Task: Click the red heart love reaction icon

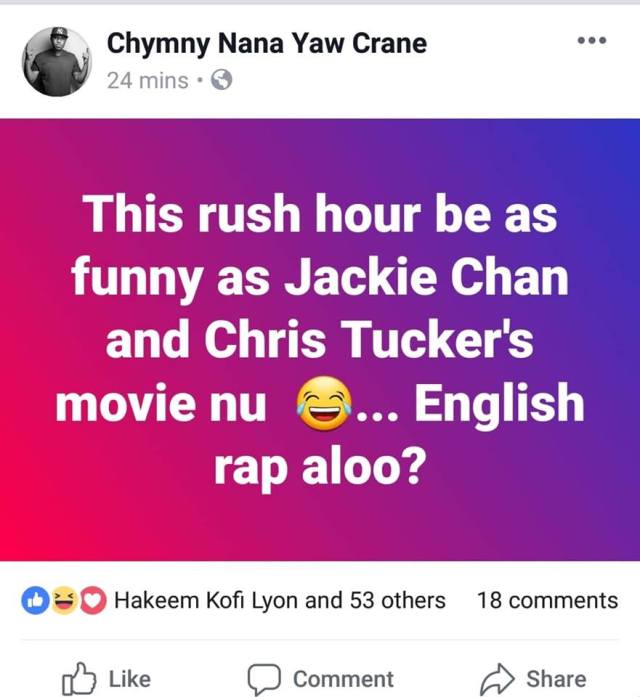Action: 92,601
